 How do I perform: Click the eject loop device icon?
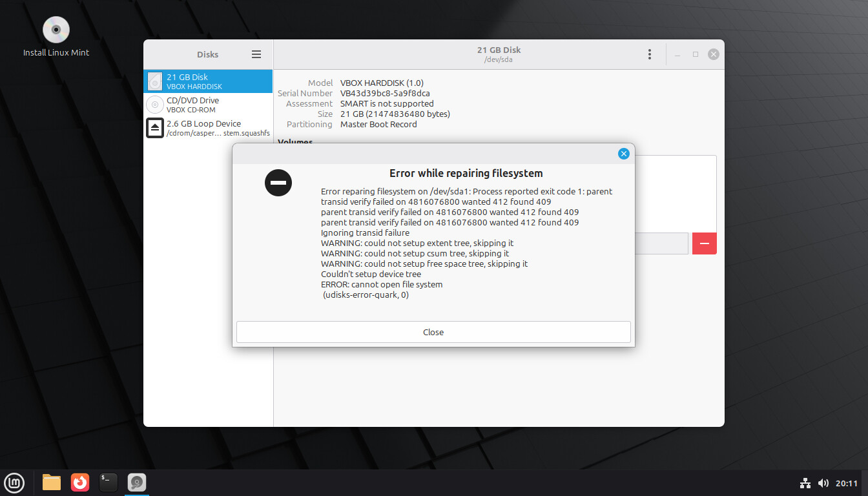pos(155,128)
